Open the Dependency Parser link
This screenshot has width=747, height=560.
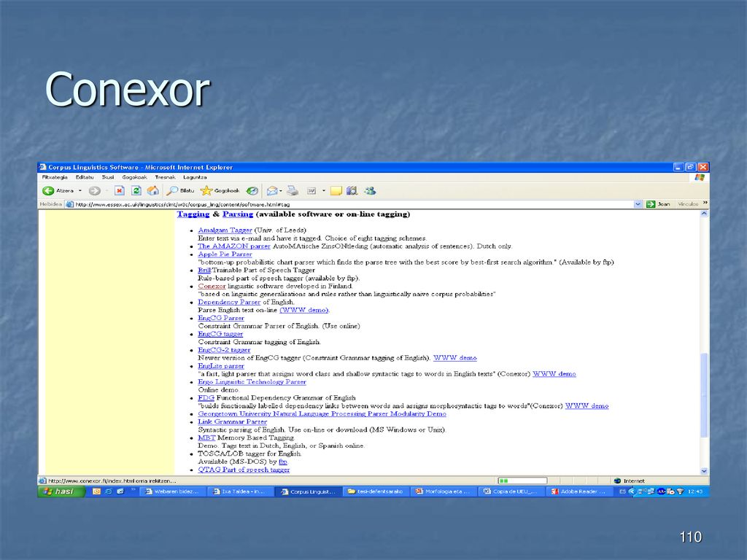tap(229, 303)
